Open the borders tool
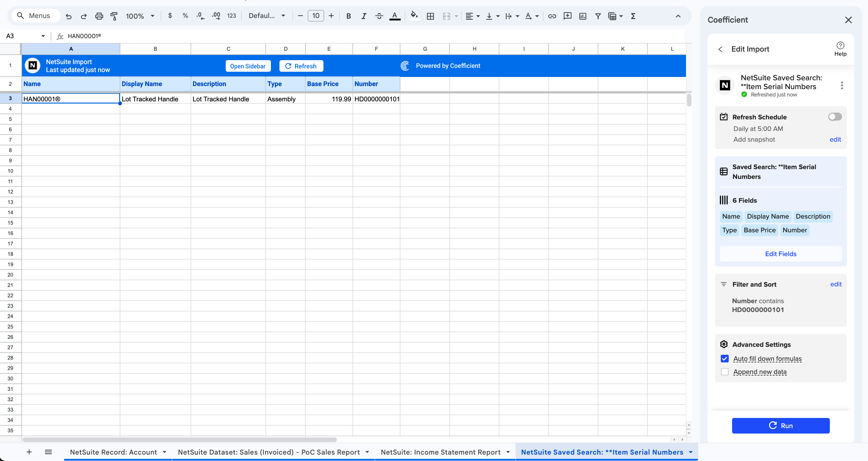 [x=430, y=16]
